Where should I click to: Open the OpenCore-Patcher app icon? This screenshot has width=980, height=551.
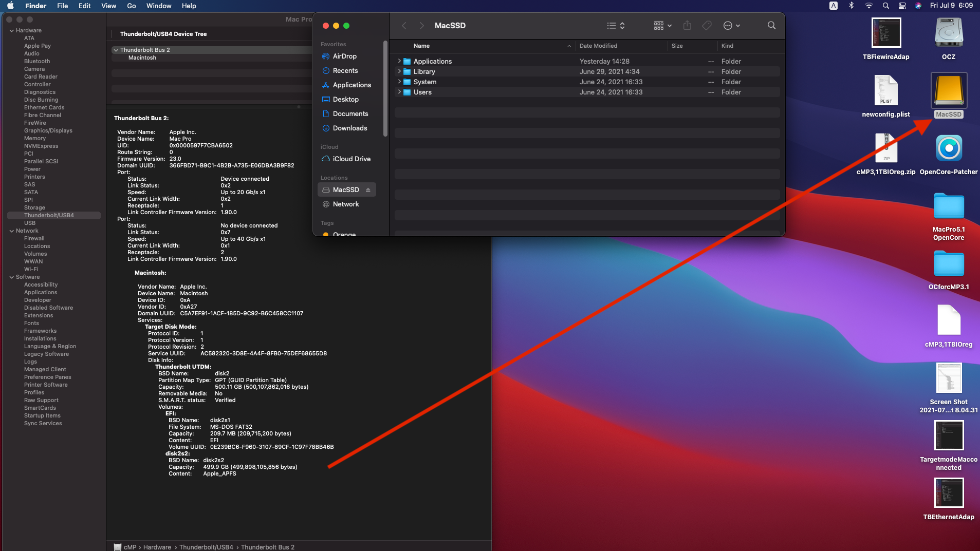click(949, 148)
